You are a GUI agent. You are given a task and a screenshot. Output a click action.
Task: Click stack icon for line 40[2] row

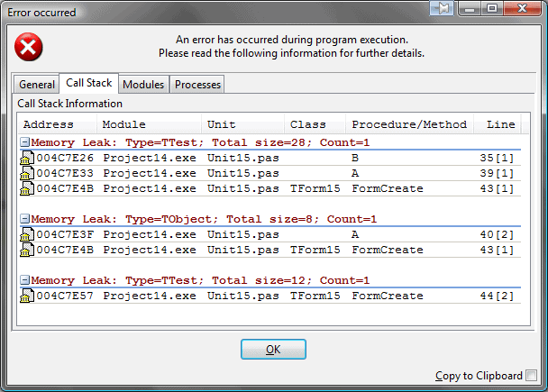pyautogui.click(x=27, y=234)
